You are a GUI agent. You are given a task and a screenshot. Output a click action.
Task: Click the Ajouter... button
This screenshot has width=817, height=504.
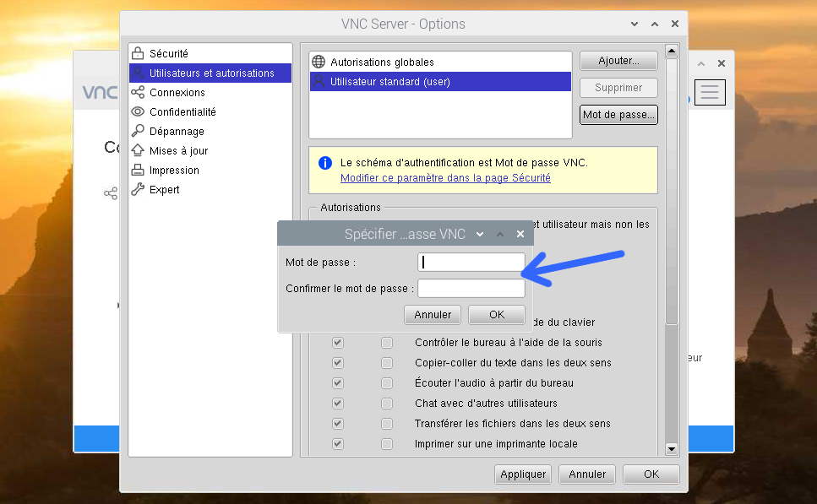tap(618, 61)
